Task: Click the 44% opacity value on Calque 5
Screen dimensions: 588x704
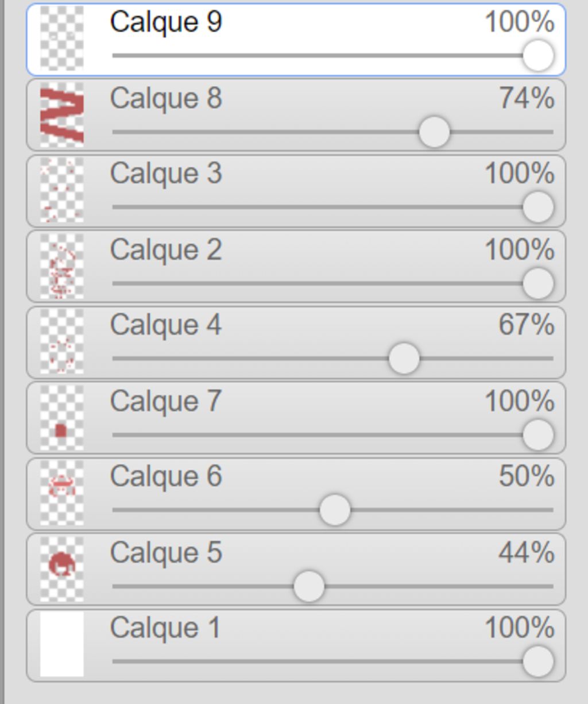Action: coord(526,553)
